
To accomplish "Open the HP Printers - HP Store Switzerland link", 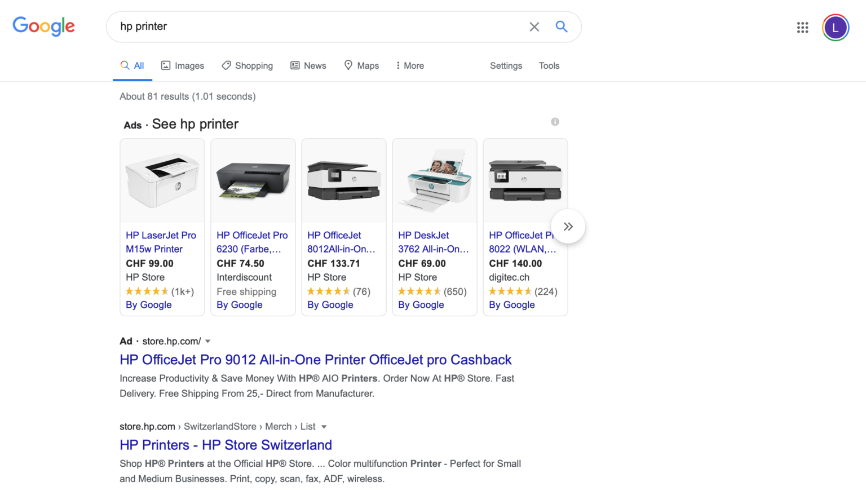I will tap(226, 445).
